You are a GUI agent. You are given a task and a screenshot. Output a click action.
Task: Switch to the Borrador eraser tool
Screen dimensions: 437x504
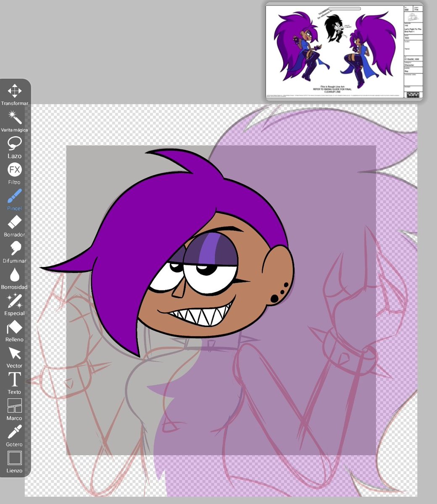(14, 226)
